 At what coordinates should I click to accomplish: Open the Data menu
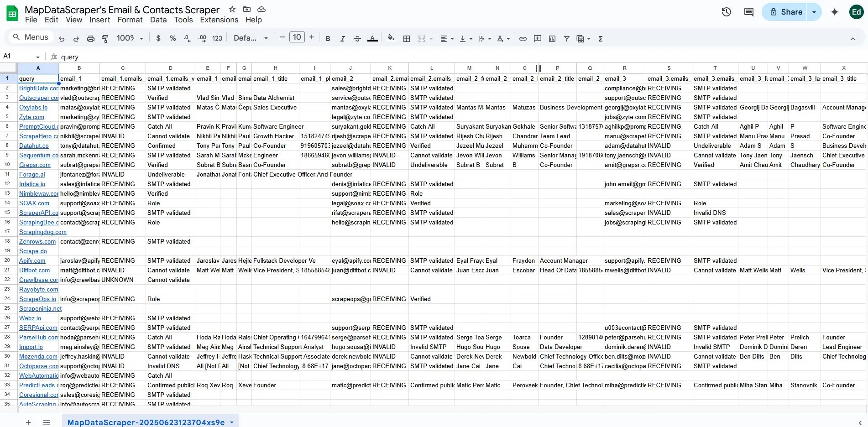[x=158, y=20]
